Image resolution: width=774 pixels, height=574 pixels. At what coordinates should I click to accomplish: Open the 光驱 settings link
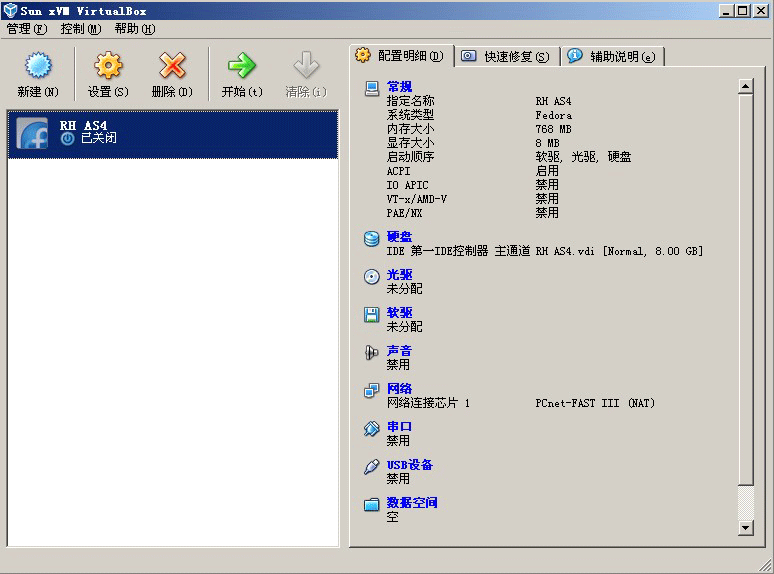[399, 274]
